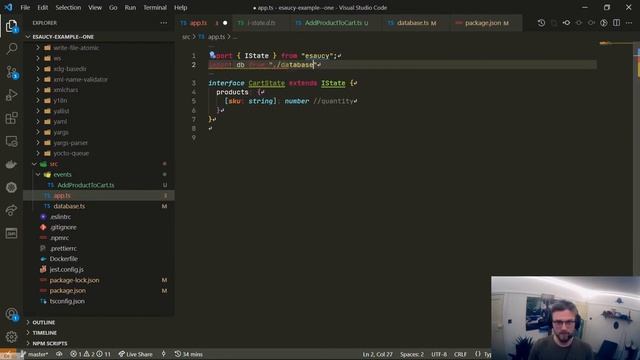Switch to the AddProductToCart.ts tab
Screen dimensions: 640x360
tap(336, 23)
